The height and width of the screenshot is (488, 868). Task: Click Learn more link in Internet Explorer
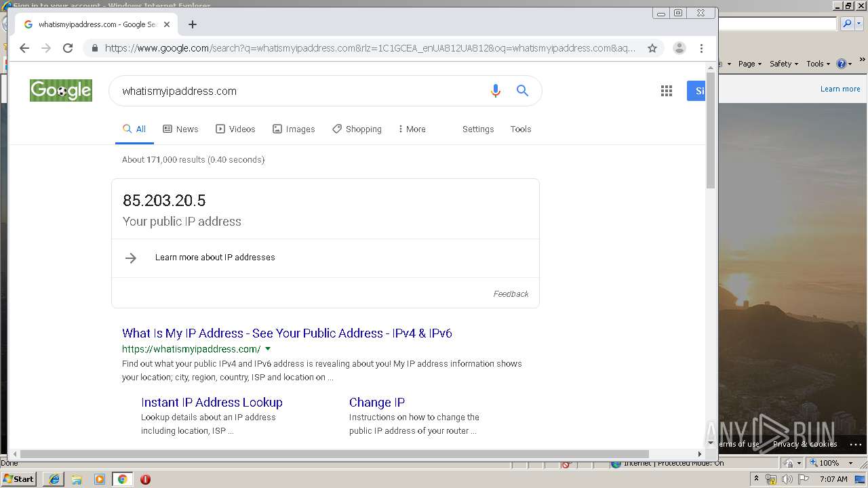coord(840,89)
